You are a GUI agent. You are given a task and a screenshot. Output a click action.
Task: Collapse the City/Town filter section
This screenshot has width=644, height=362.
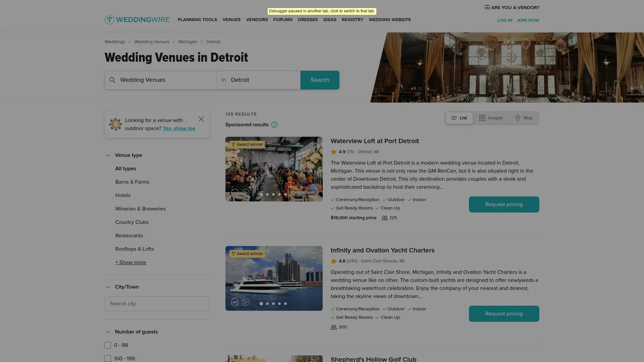pyautogui.click(x=108, y=287)
